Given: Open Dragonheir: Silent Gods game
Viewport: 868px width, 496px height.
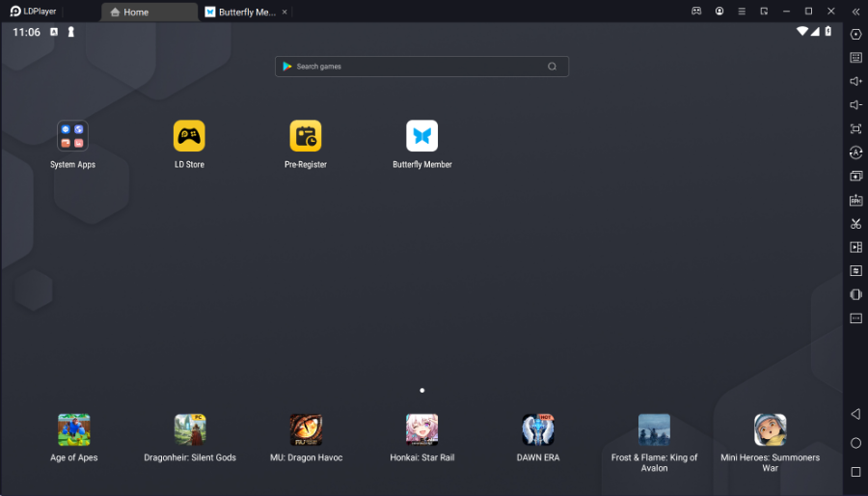Looking at the screenshot, I should [x=190, y=429].
